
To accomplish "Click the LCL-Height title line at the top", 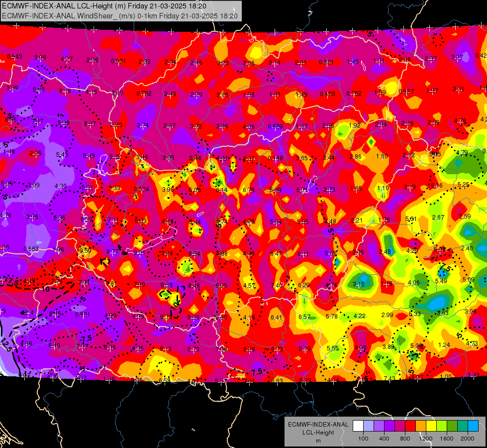I will click(x=104, y=6).
